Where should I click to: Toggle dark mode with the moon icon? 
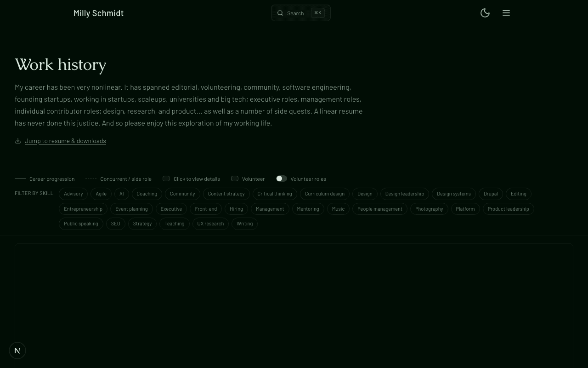pyautogui.click(x=485, y=13)
